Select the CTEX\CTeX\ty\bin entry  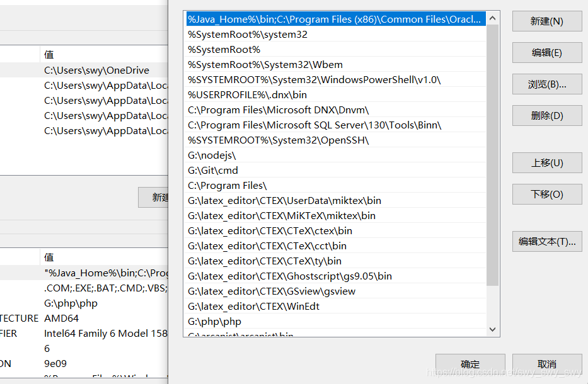pyautogui.click(x=336, y=261)
